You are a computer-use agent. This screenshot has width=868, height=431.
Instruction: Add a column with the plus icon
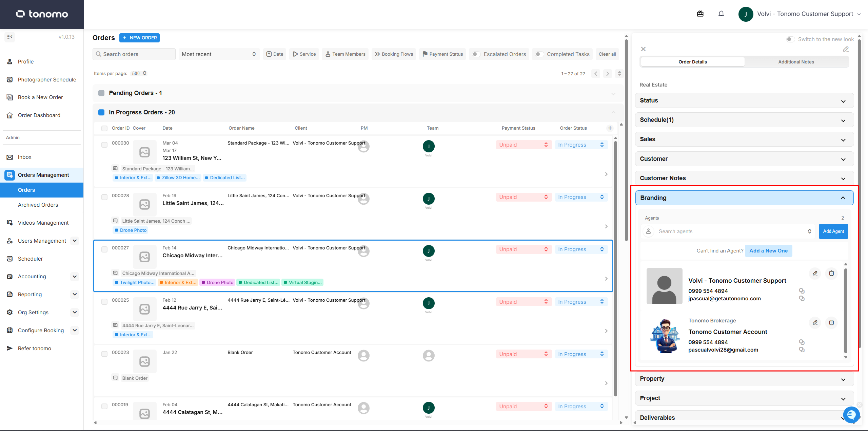tap(610, 128)
